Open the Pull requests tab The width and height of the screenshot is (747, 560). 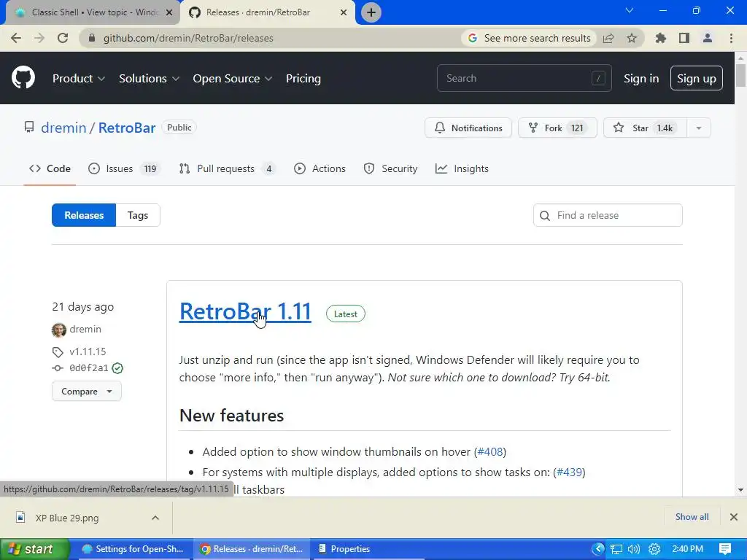pyautogui.click(x=227, y=168)
